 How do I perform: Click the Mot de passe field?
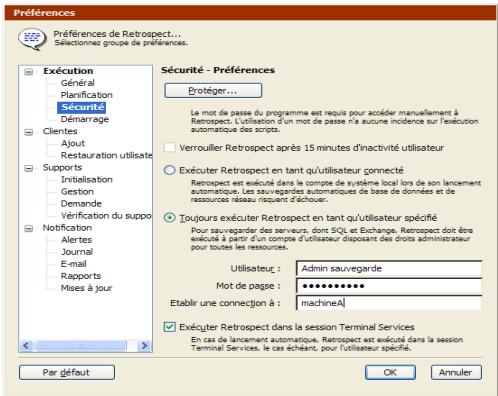coord(389,286)
